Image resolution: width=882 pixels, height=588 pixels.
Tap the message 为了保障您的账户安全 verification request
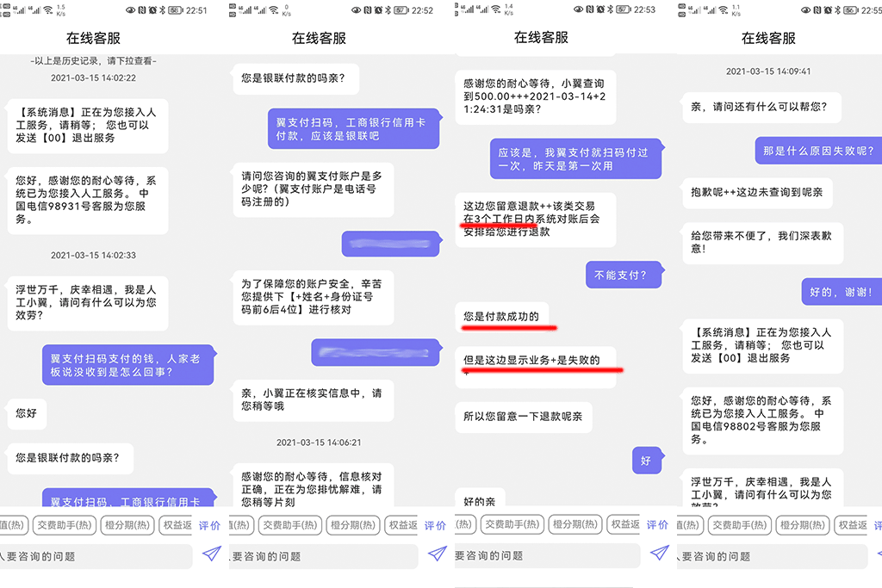314,297
